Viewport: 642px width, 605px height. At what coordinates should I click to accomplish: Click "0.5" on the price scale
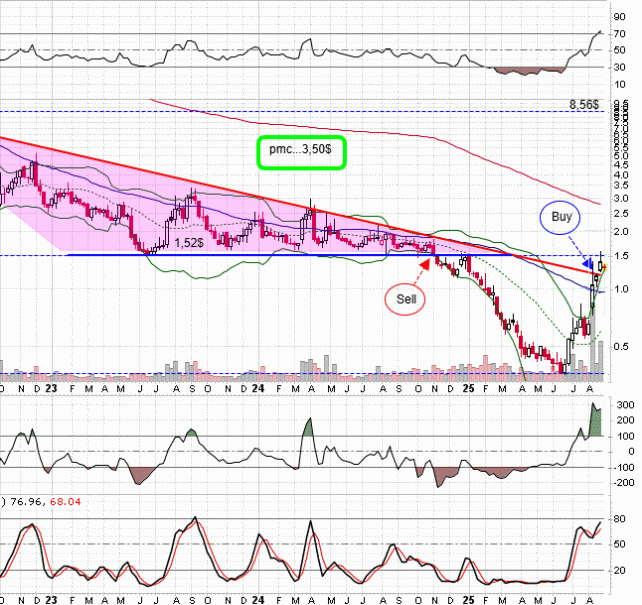(621, 347)
